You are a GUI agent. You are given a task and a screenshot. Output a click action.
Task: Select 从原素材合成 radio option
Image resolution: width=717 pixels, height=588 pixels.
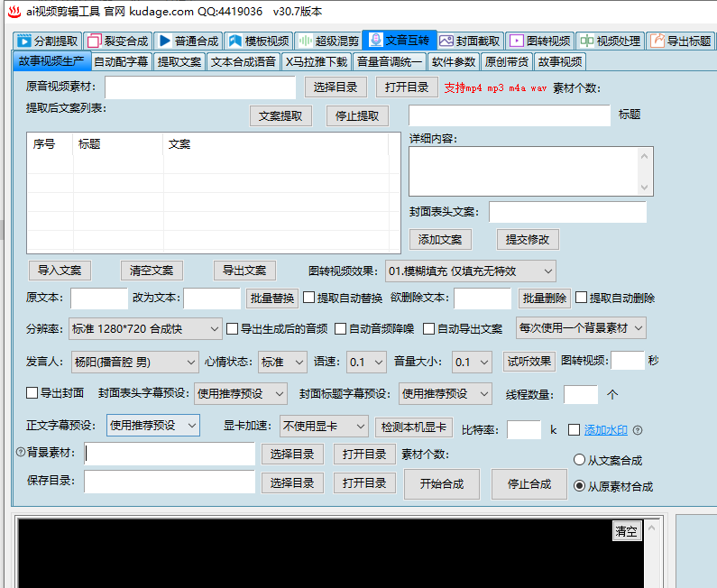coord(579,486)
